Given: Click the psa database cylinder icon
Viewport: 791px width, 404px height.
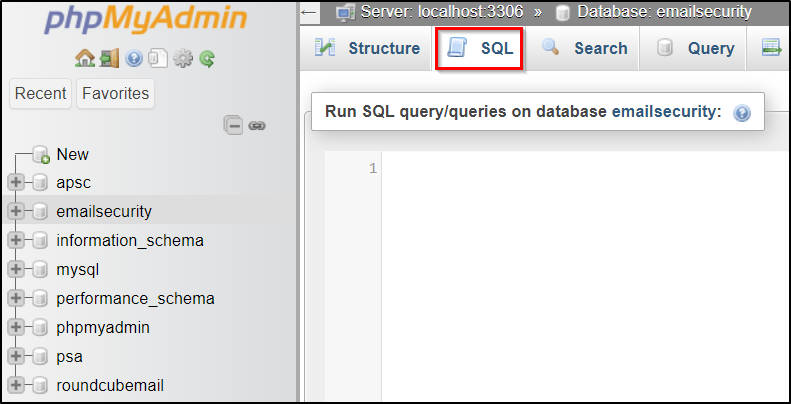Looking at the screenshot, I should [x=40, y=357].
